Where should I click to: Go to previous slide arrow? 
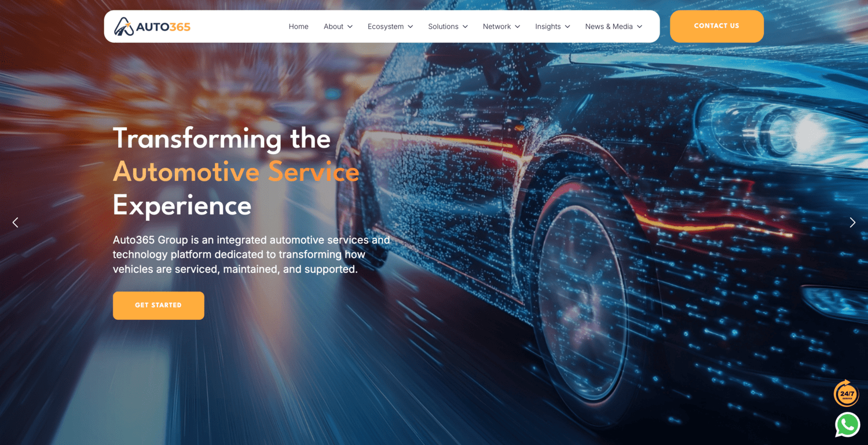tap(16, 222)
